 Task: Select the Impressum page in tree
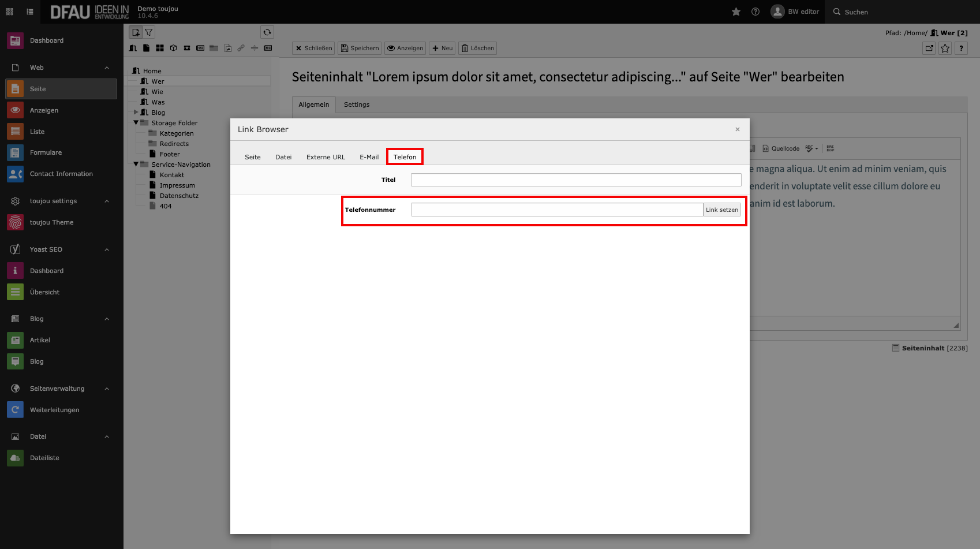click(x=177, y=185)
